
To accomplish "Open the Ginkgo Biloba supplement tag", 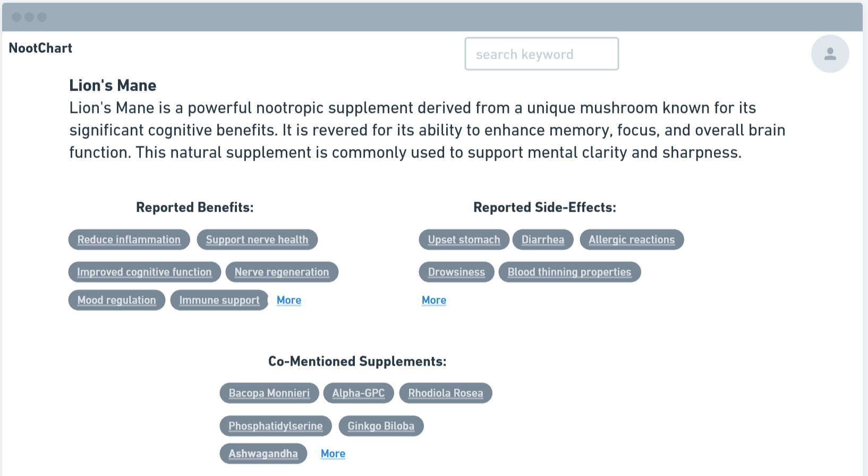I will pos(381,426).
